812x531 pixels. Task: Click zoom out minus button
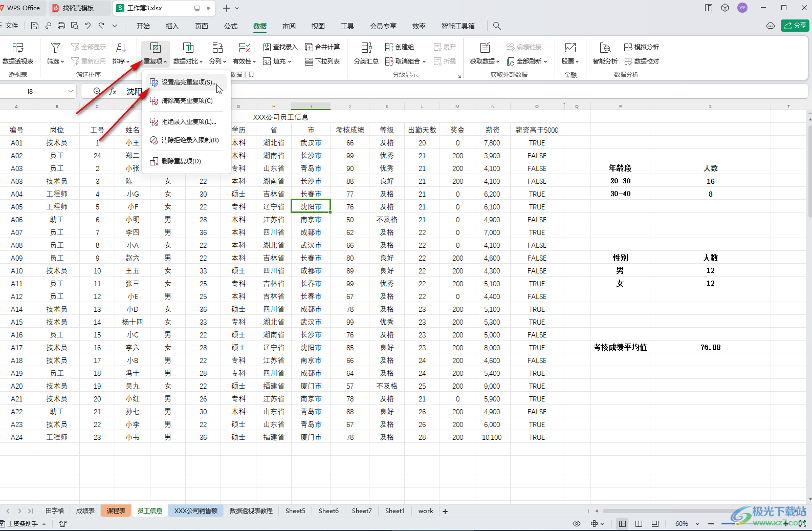coord(711,524)
